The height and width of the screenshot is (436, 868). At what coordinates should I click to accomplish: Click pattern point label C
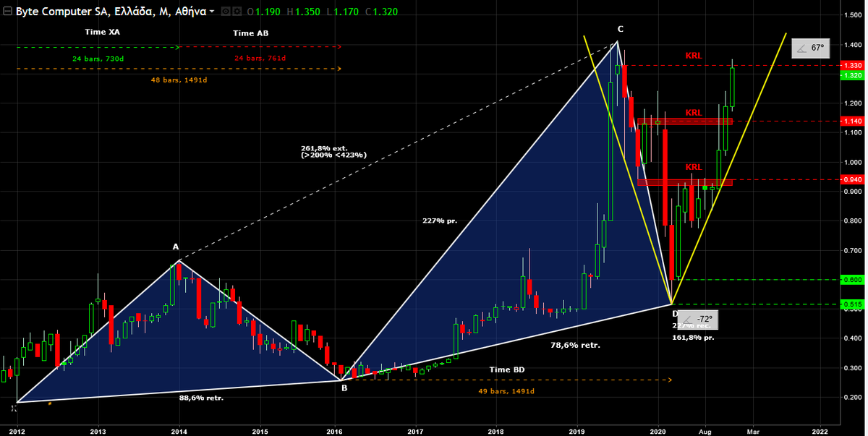[x=620, y=29]
